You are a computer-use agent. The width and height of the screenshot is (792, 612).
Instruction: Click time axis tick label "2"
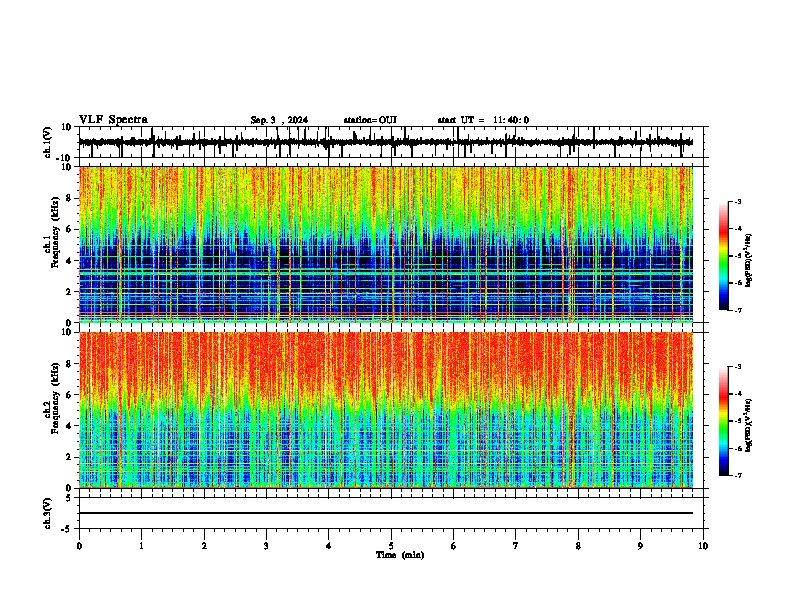pyautogui.click(x=204, y=546)
